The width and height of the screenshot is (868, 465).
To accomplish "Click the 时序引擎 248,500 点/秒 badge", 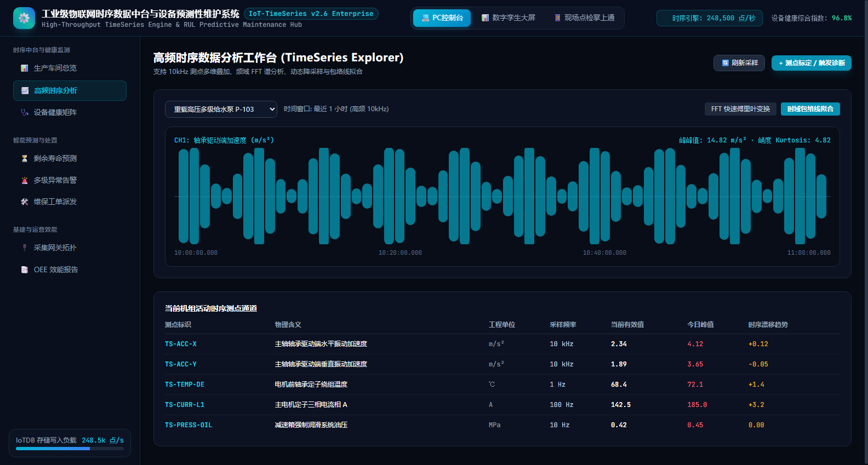I will pos(709,18).
